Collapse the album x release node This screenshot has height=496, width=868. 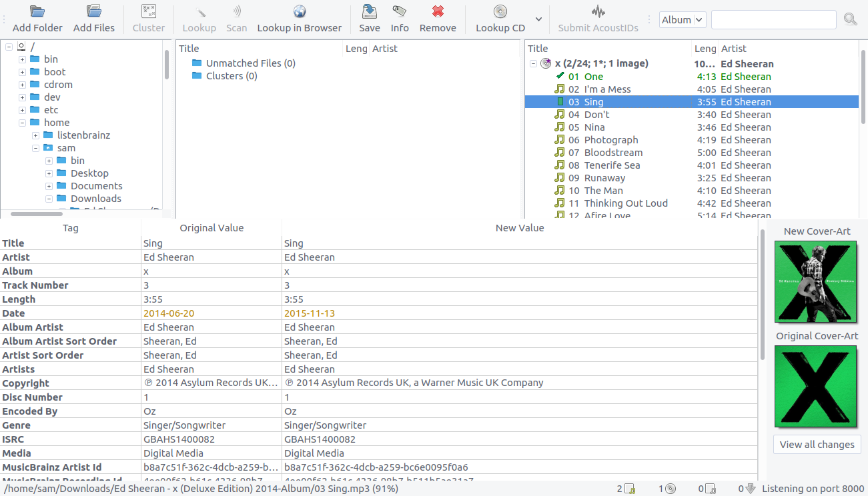click(534, 64)
